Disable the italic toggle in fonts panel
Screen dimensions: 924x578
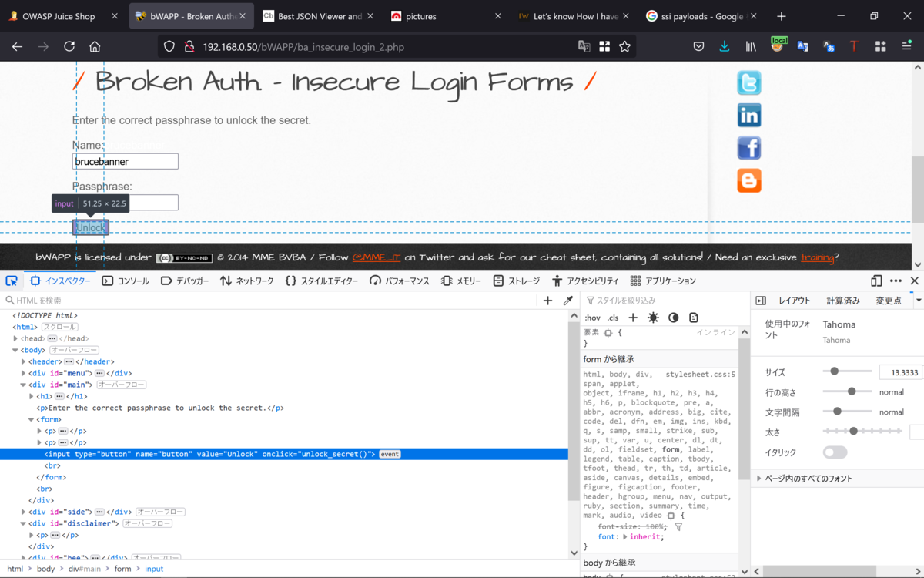tap(835, 452)
